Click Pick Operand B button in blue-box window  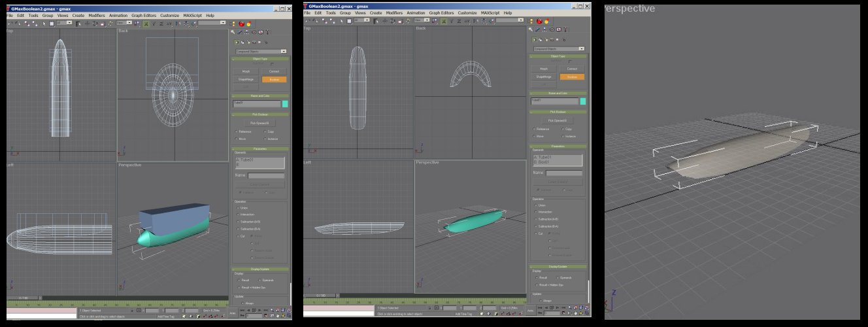click(260, 123)
